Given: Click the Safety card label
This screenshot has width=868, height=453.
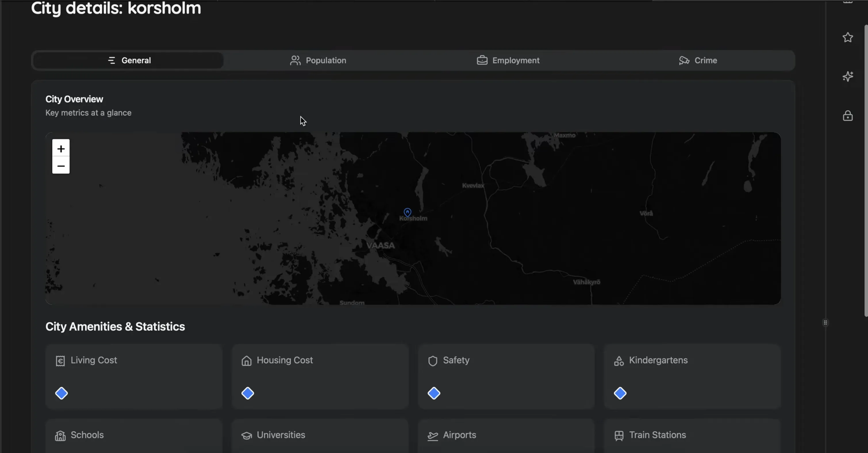Looking at the screenshot, I should pos(456,360).
